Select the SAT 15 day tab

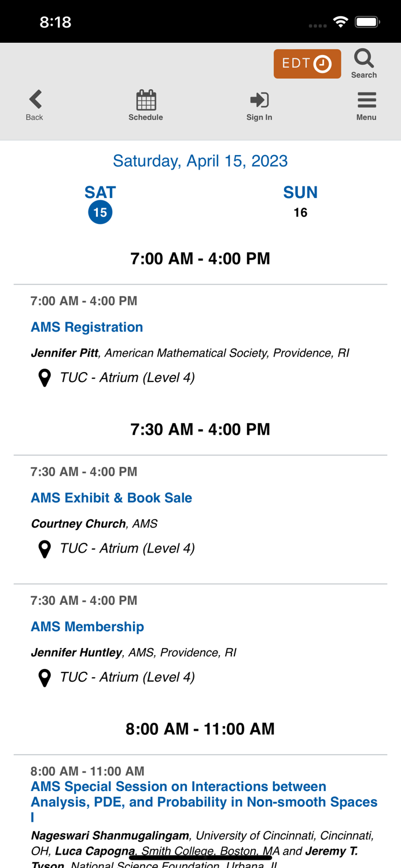[x=100, y=203]
